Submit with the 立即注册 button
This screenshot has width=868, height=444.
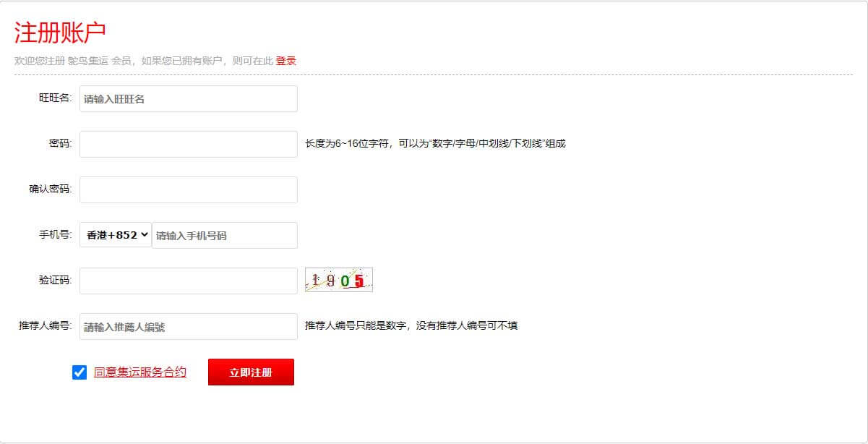(x=251, y=372)
